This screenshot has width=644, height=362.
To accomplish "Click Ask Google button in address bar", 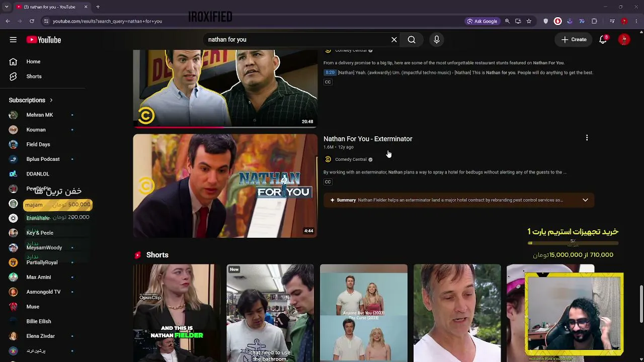I will tap(482, 21).
